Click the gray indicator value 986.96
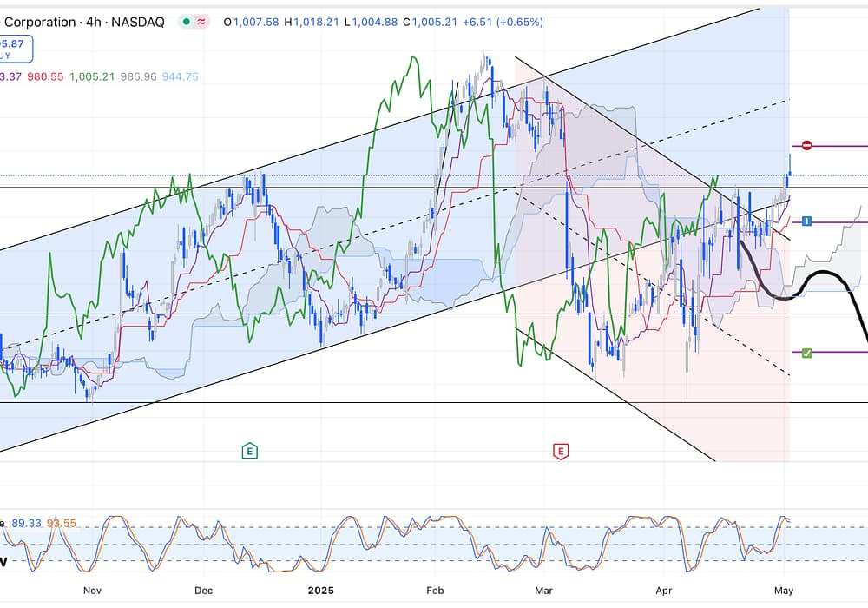This screenshot has height=608, width=868. [x=136, y=76]
